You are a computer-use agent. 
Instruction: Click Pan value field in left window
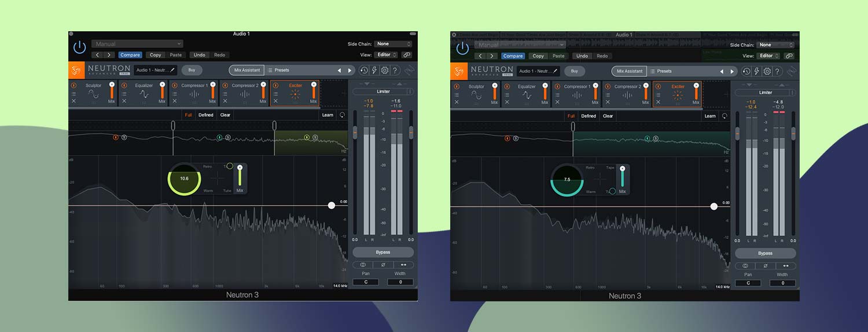366,282
